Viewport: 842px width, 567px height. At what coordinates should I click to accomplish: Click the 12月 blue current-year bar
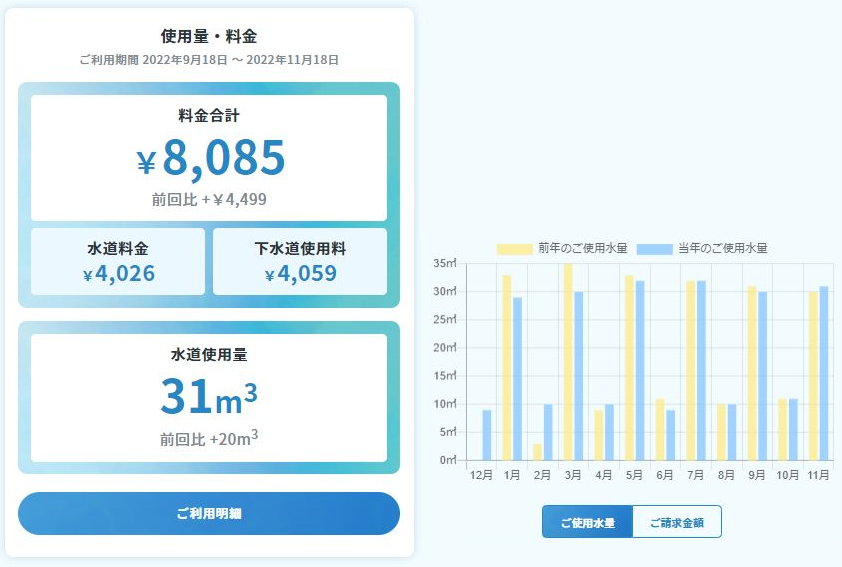[487, 435]
